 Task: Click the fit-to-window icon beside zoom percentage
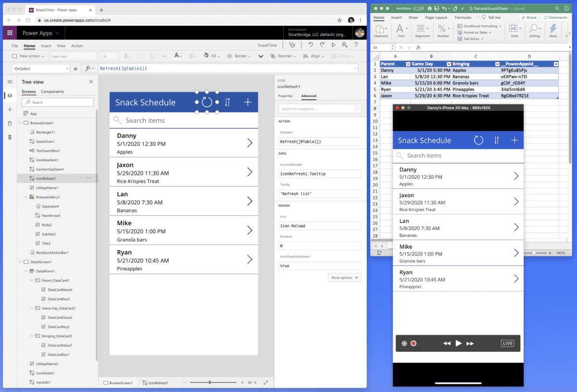coord(265,382)
